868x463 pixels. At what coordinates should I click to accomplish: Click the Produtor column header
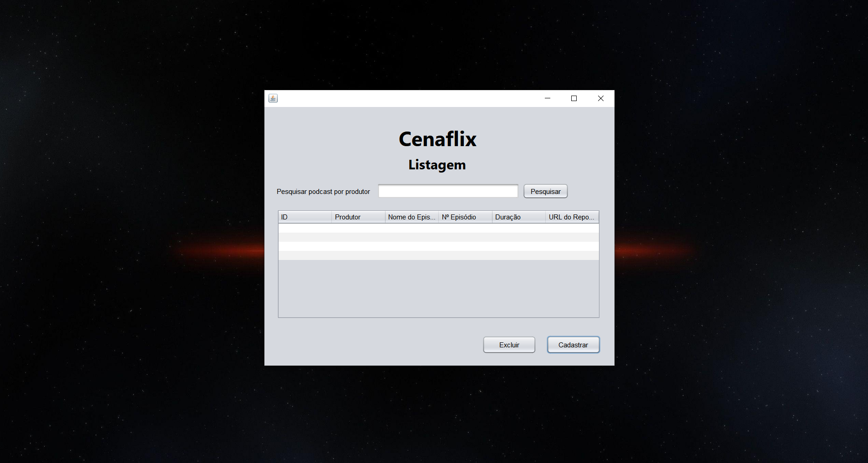358,217
